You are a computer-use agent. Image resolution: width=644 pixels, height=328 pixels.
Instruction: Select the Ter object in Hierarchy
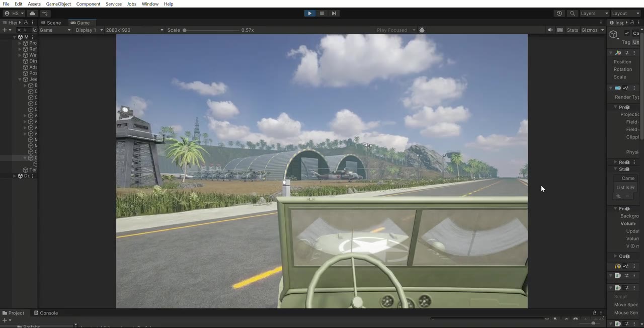(x=30, y=170)
